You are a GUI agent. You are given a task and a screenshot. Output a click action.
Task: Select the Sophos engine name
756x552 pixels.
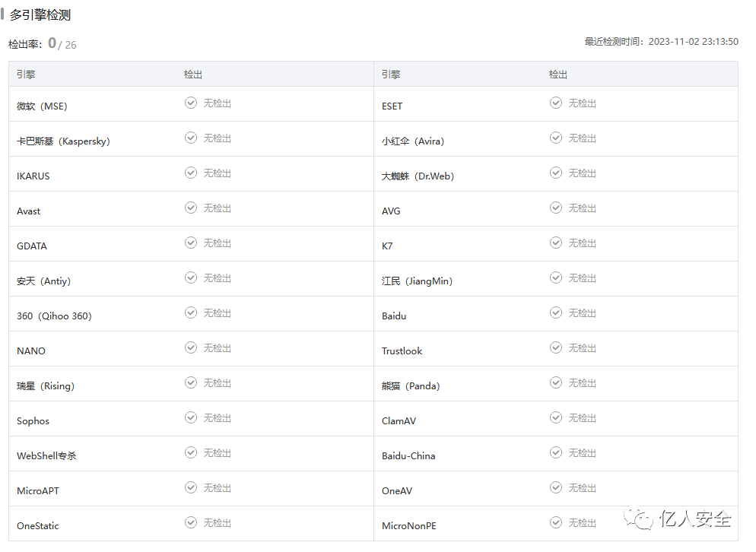pyautogui.click(x=33, y=421)
